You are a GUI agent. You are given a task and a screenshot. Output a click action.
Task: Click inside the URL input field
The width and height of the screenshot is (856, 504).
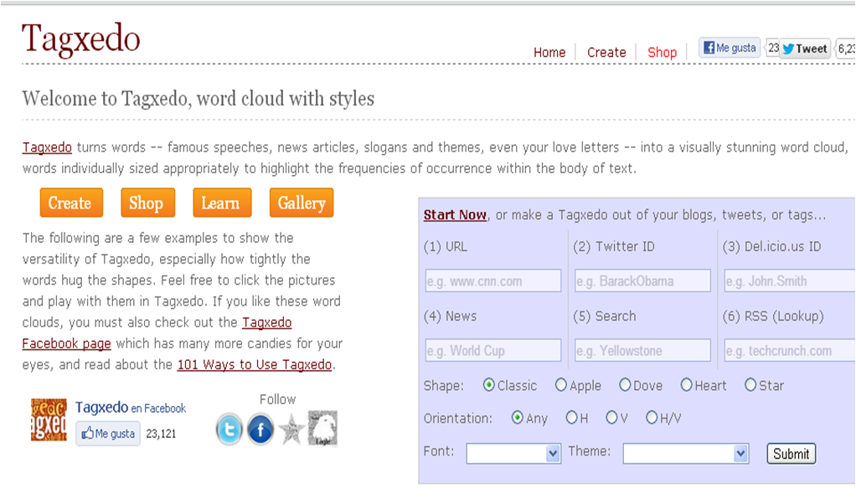click(492, 280)
